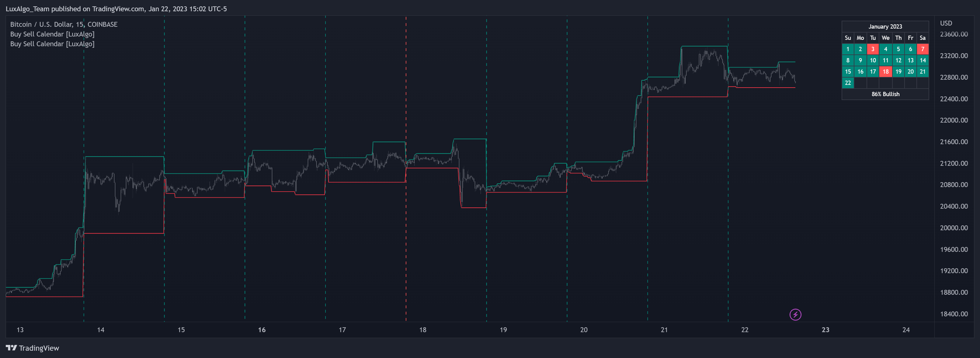980x358 pixels.
Task: Click the 86% Bullish calendar footer
Action: pos(885,94)
